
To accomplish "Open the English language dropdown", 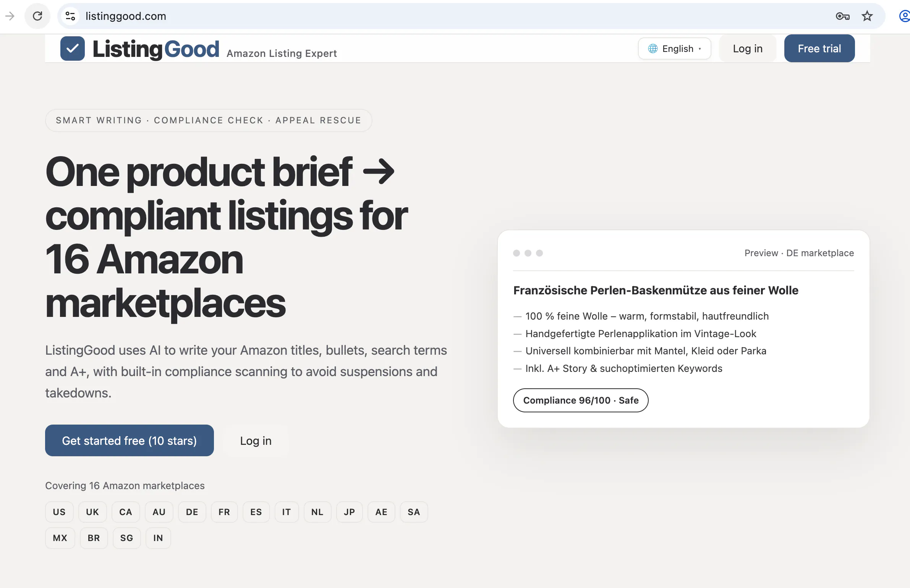I will click(x=674, y=48).
